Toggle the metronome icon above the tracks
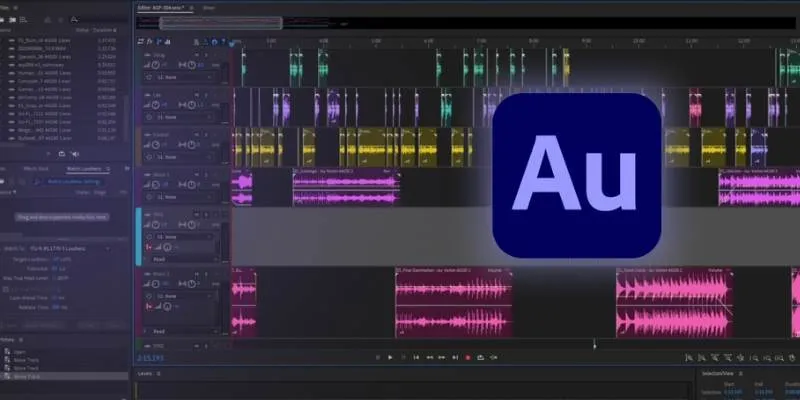800x400 pixels. tap(196, 42)
